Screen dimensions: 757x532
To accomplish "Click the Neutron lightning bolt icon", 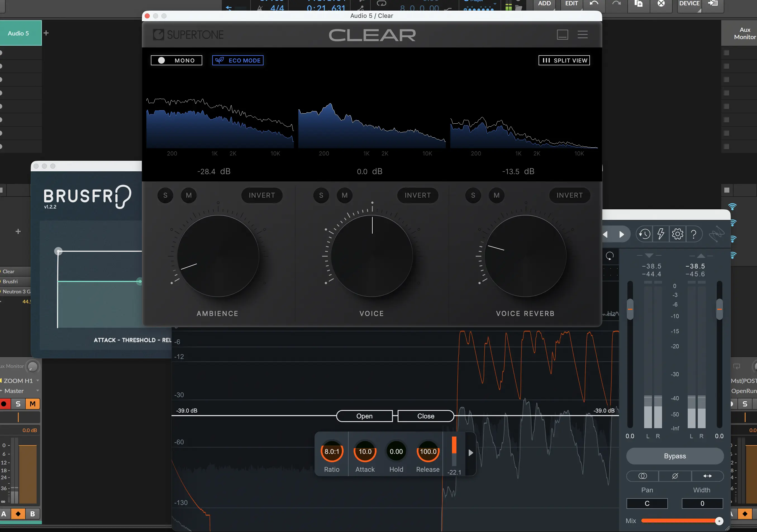I will (x=661, y=234).
